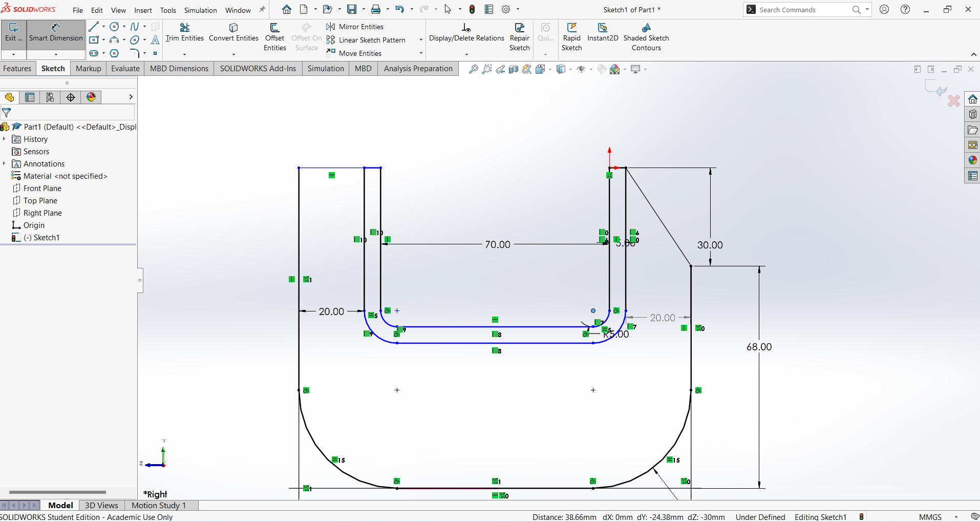Expand the Annotations tree node

4,164
